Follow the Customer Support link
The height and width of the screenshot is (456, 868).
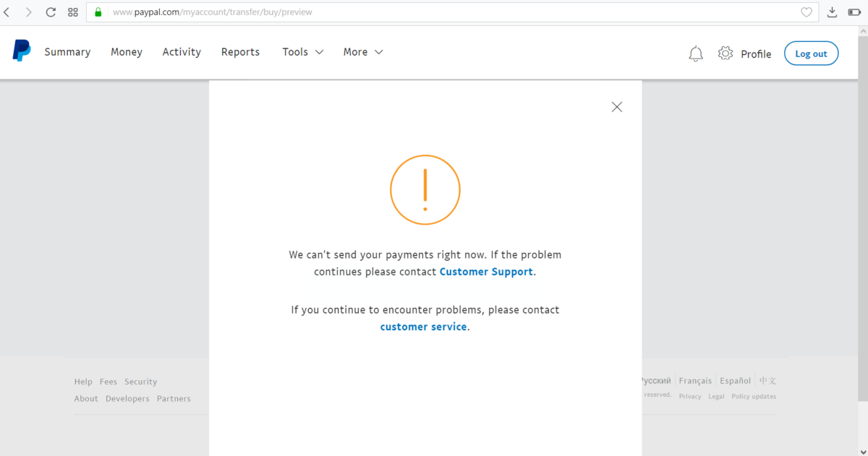[x=486, y=272]
